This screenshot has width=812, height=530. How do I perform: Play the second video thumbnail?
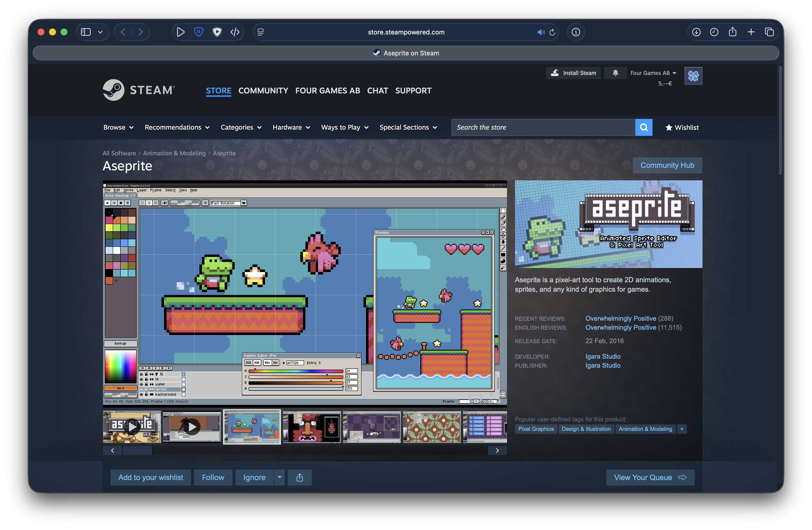click(x=192, y=427)
